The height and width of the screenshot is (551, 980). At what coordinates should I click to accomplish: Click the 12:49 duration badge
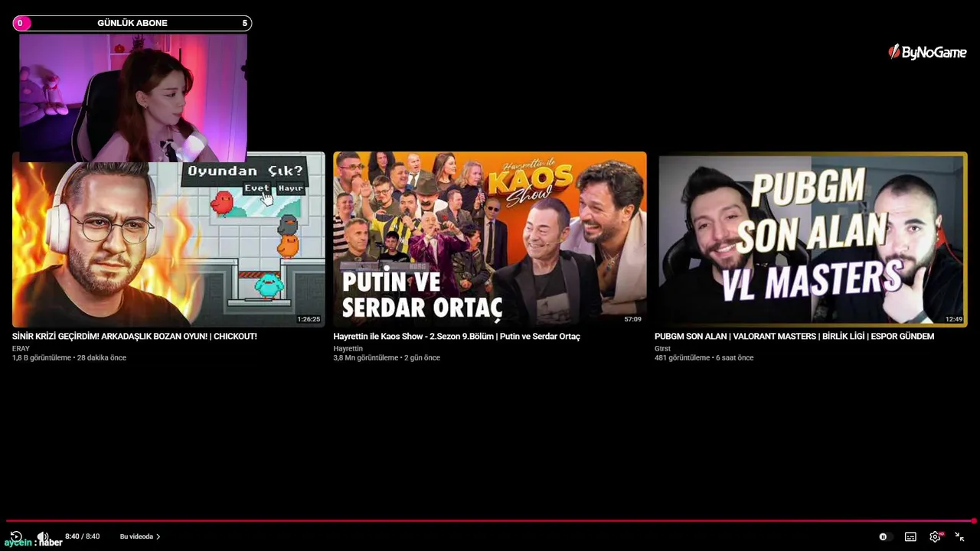tap(954, 319)
